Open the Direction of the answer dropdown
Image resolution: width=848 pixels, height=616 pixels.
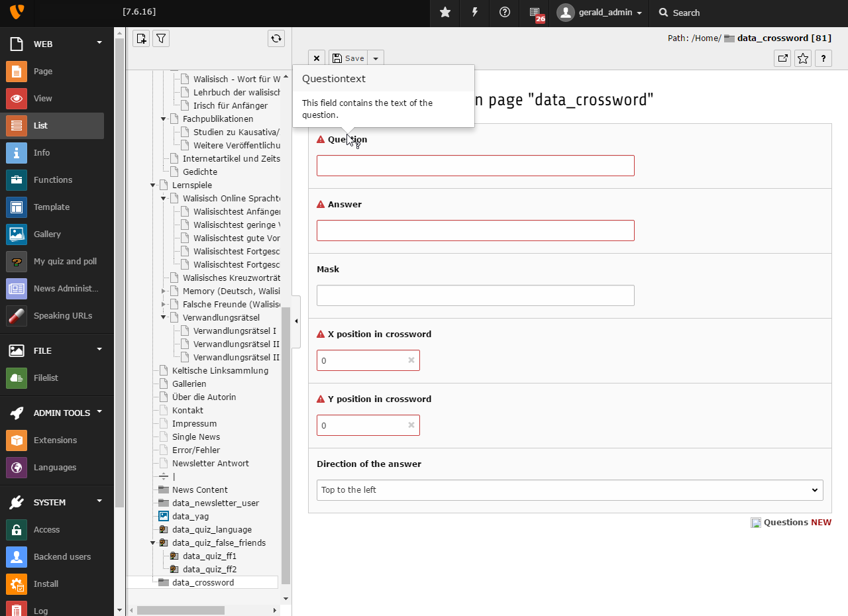pos(570,490)
